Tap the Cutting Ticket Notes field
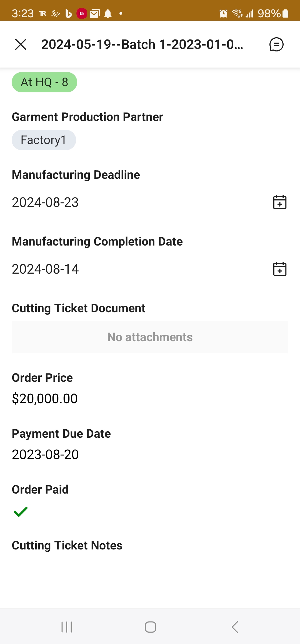 (150, 567)
